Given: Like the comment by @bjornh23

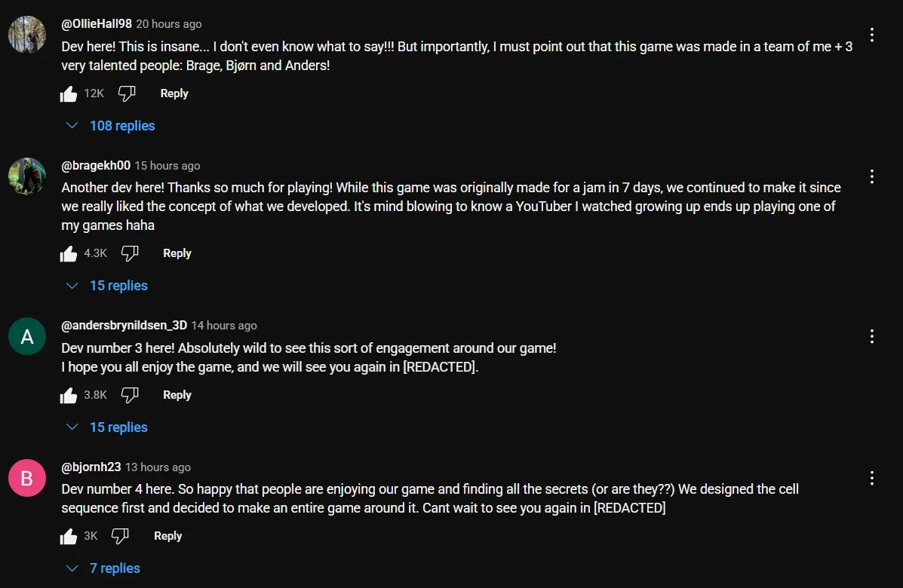Looking at the screenshot, I should 69,537.
